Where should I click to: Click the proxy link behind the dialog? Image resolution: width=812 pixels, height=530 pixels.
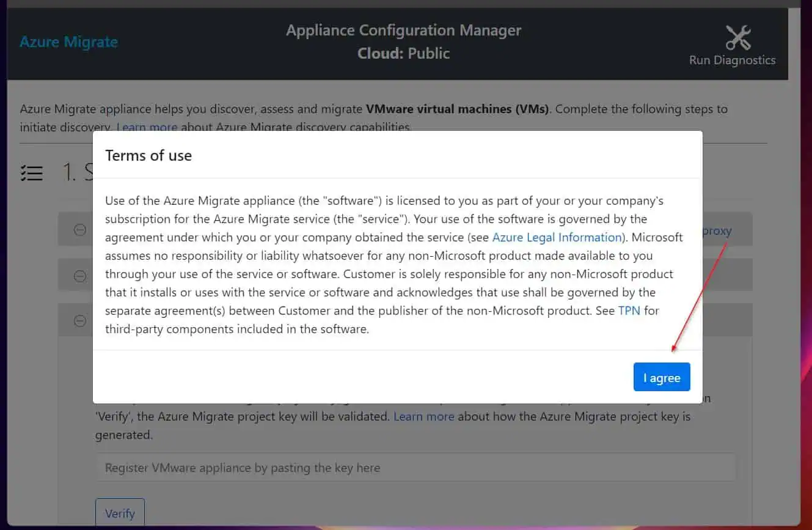coord(717,231)
